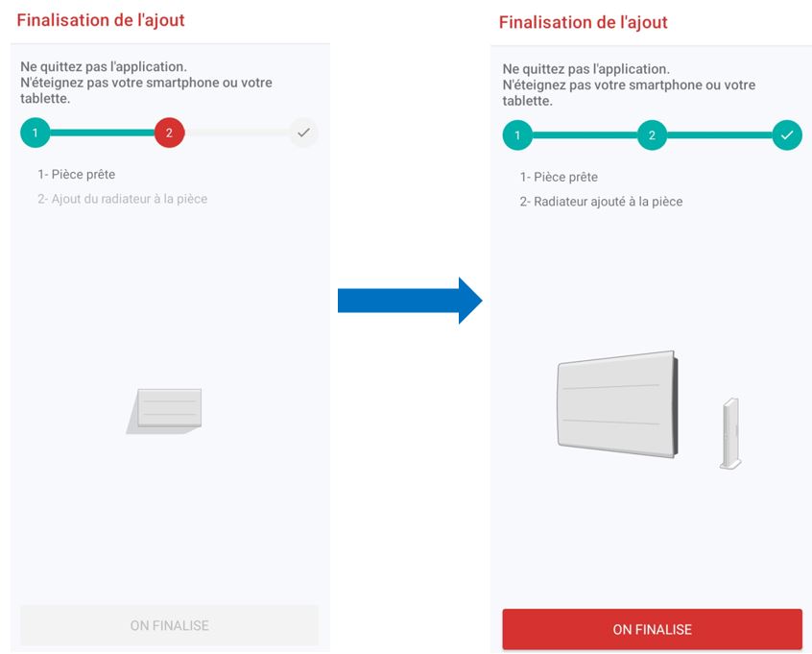
Task: Click red step 2 circle in left screen
Action: pos(169,133)
